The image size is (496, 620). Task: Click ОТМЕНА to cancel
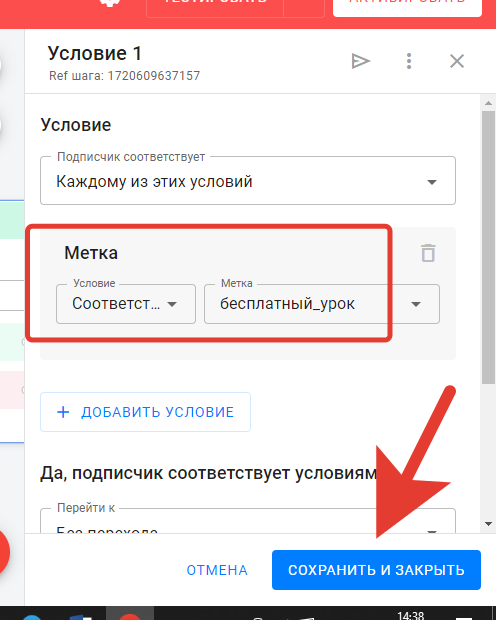[217, 570]
